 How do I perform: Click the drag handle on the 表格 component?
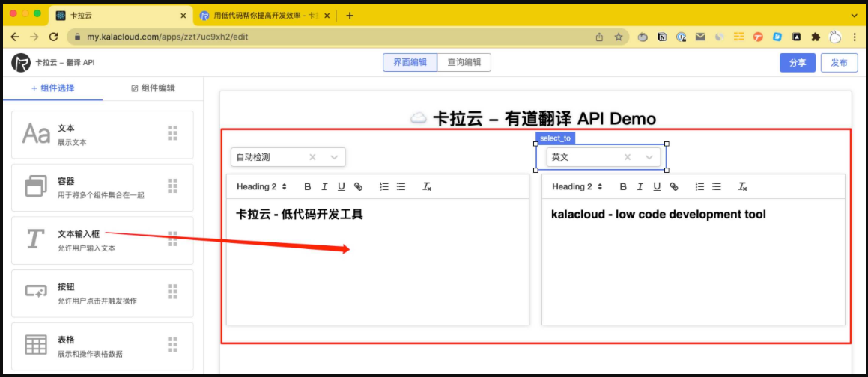173,345
